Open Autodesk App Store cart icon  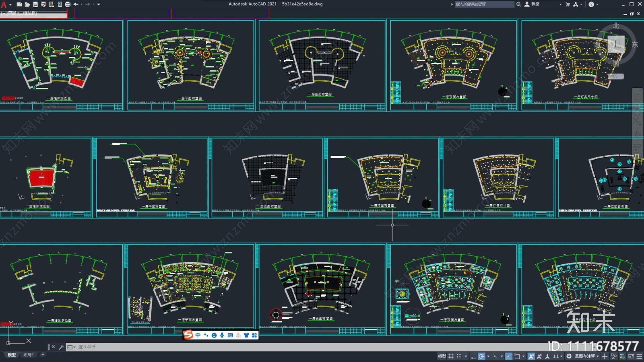568,4
